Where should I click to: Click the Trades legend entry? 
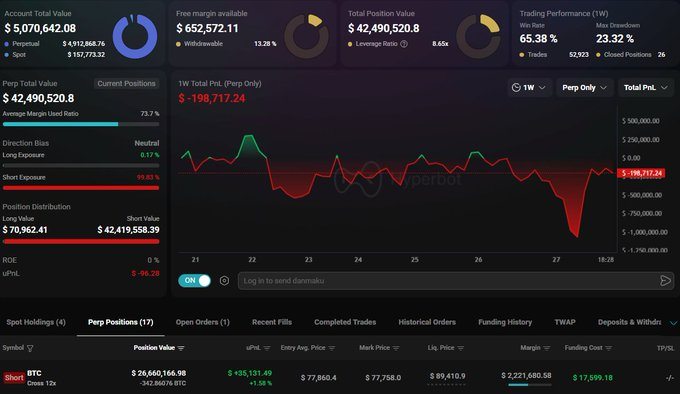pyautogui.click(x=533, y=55)
